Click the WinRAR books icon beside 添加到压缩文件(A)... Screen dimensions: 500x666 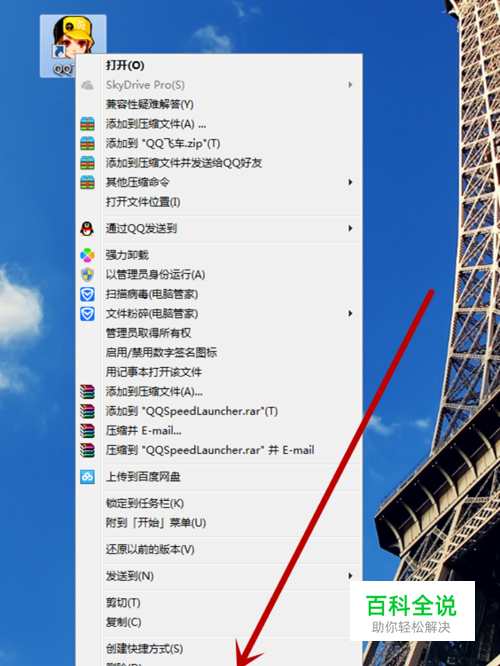88,392
